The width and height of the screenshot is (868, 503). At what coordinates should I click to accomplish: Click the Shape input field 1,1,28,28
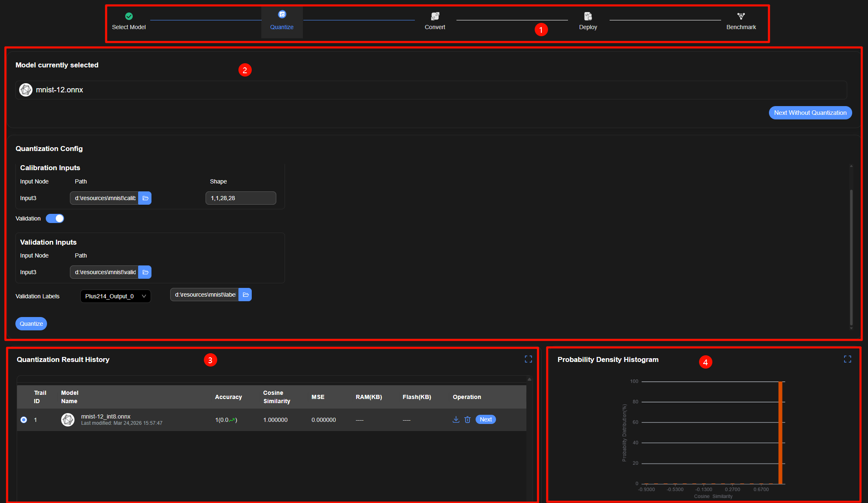tap(241, 198)
